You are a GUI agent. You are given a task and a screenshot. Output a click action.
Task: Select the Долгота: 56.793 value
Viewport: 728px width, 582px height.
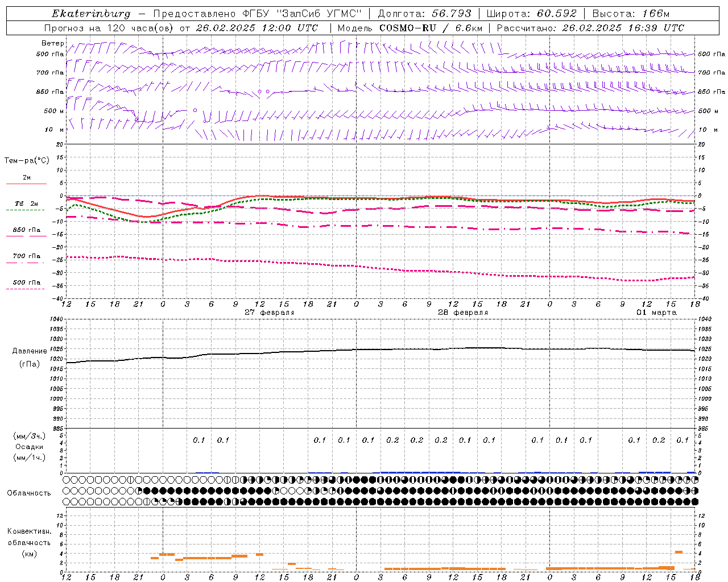(x=424, y=14)
